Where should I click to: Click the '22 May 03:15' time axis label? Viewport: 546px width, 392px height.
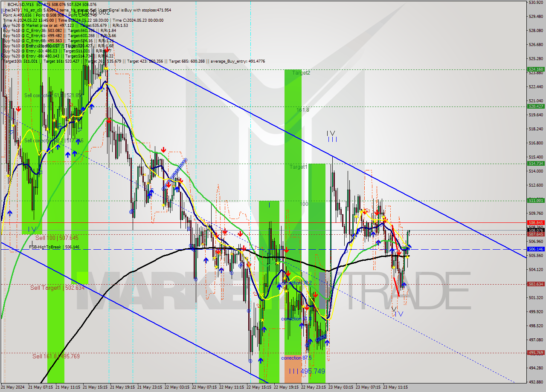(x=177, y=388)
